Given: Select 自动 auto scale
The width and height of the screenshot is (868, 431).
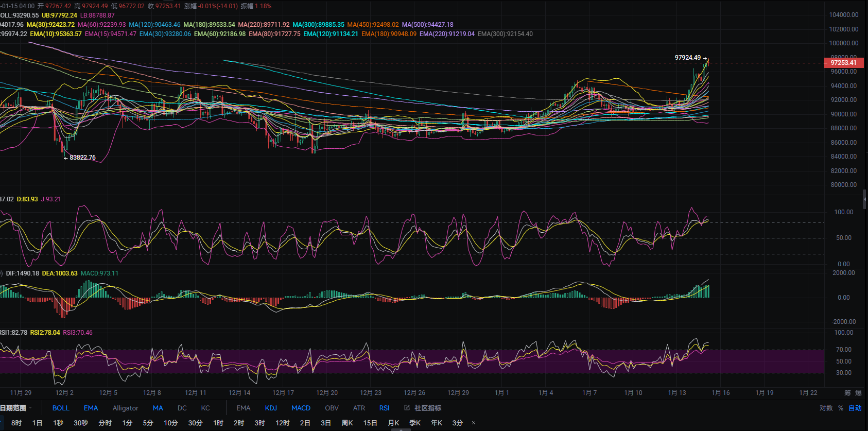Looking at the screenshot, I should (x=855, y=408).
